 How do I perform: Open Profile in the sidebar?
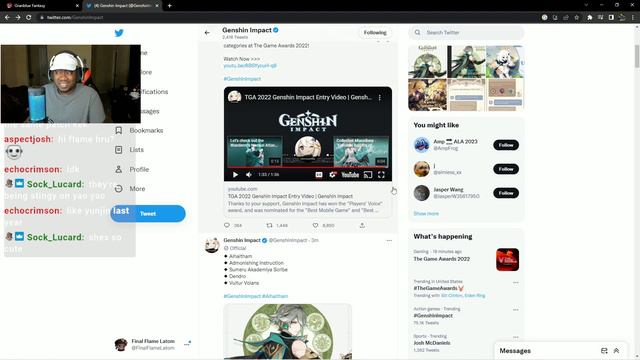tap(139, 169)
